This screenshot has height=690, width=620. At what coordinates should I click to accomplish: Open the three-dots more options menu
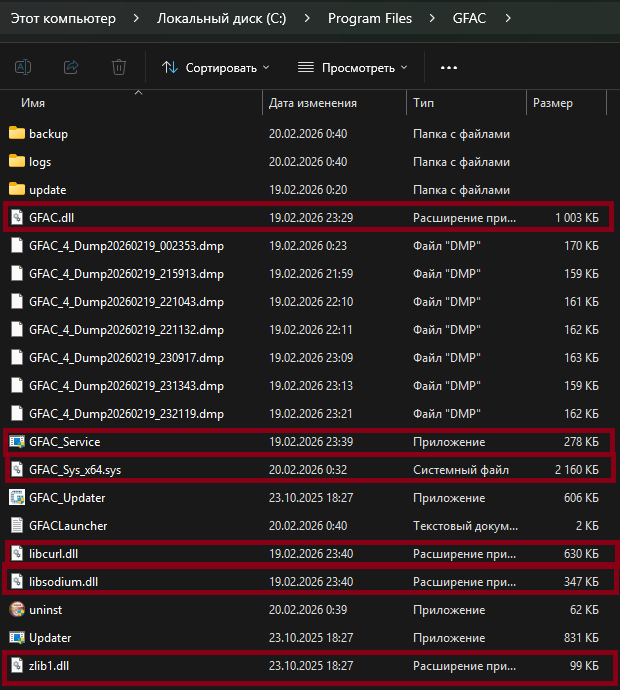(x=448, y=67)
